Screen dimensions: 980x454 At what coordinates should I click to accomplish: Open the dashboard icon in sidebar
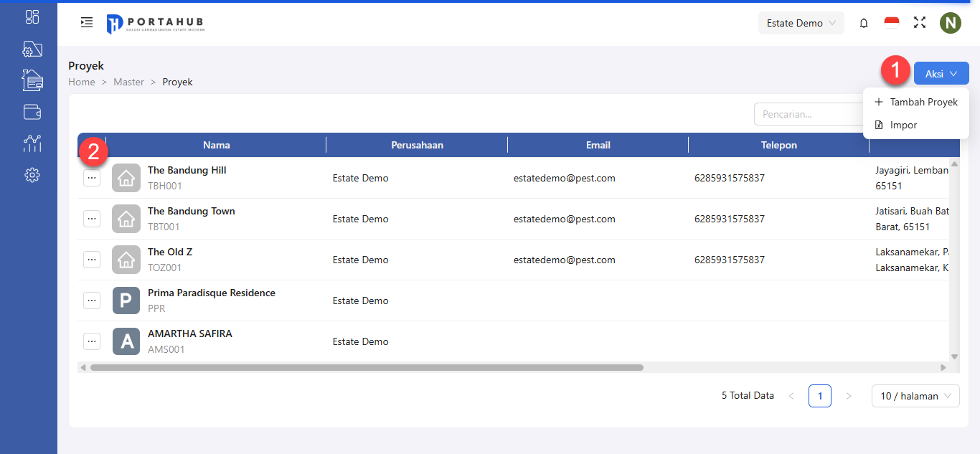coord(32,17)
